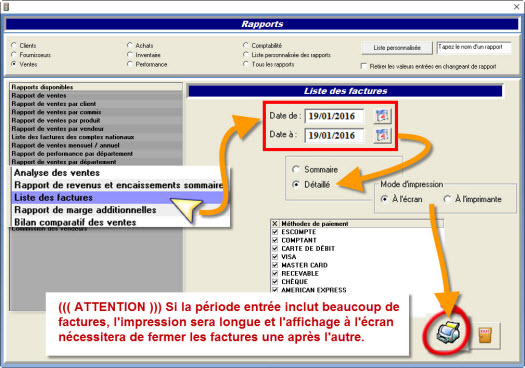525x368 pixels.
Task: Select Rapport de revenus et encaissements sommaire
Action: [120, 185]
